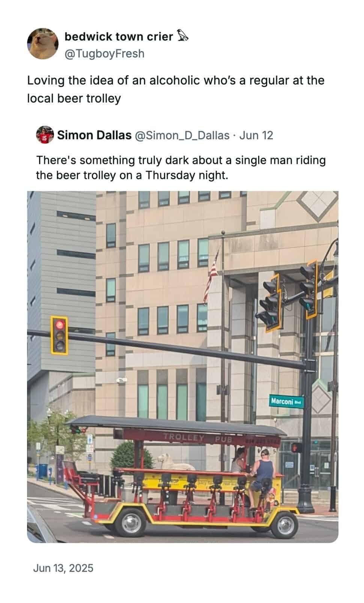Click the white sheep statue behind the trolley
Viewport: 364px width, 603px height.
point(176,462)
